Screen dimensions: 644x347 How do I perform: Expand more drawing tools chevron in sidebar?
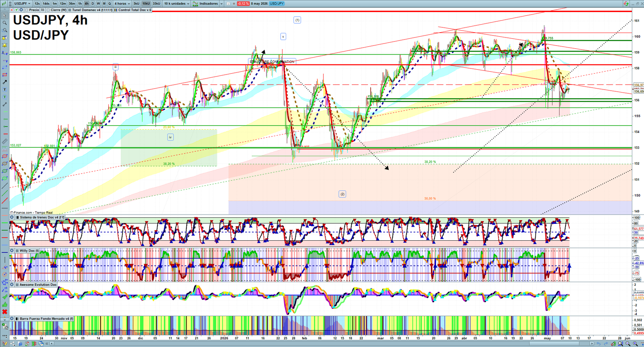[5, 320]
